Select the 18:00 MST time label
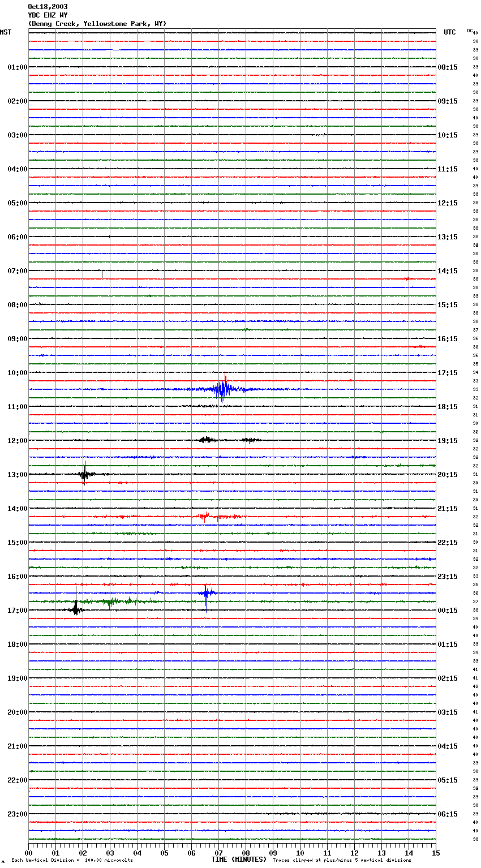Screen dimensions: 481x868 pos(18,644)
